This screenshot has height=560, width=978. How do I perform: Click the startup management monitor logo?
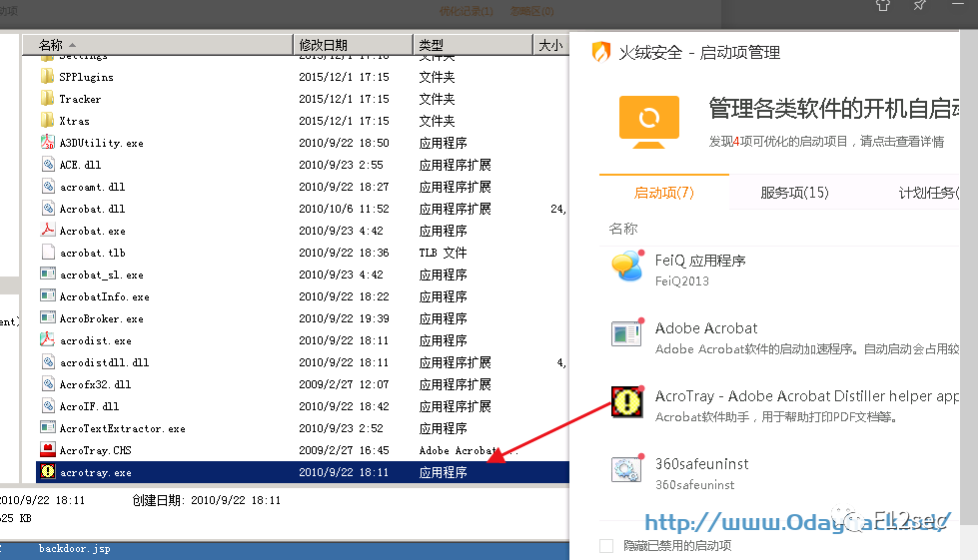point(649,122)
